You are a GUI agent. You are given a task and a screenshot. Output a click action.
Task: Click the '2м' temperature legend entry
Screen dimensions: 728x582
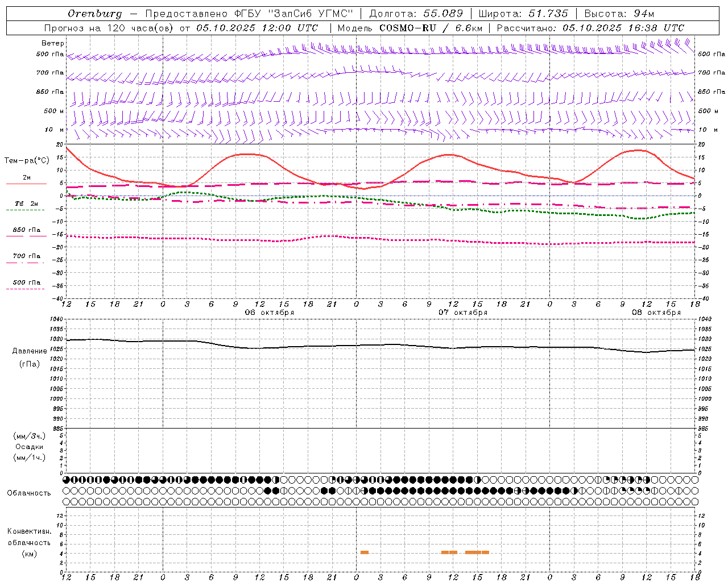point(27,177)
